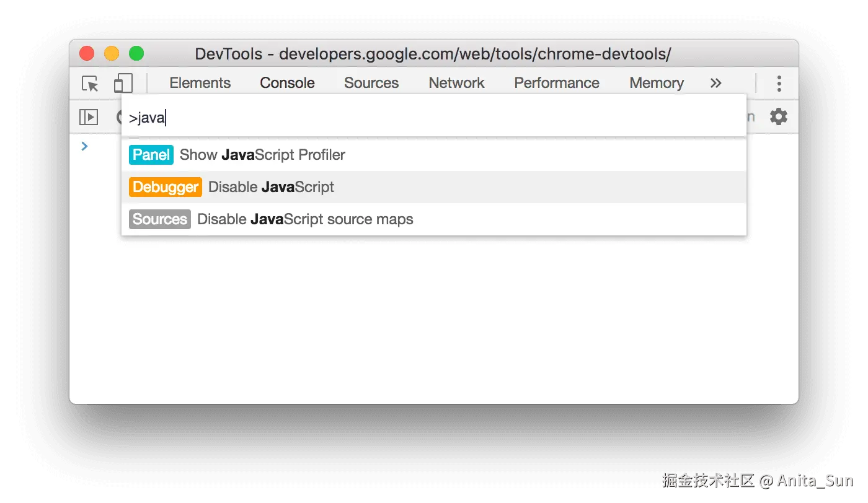Click the teal Panel badge
Image resolution: width=868 pixels, height=503 pixels.
(x=151, y=154)
